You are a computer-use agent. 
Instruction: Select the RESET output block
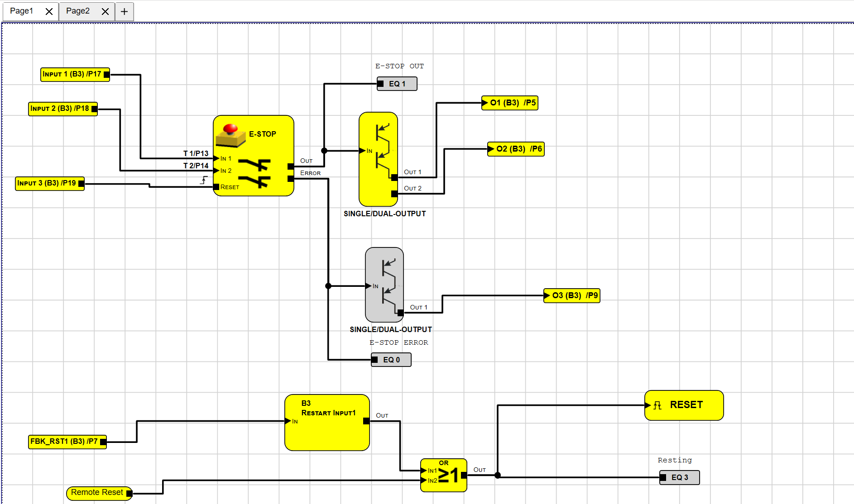684,405
